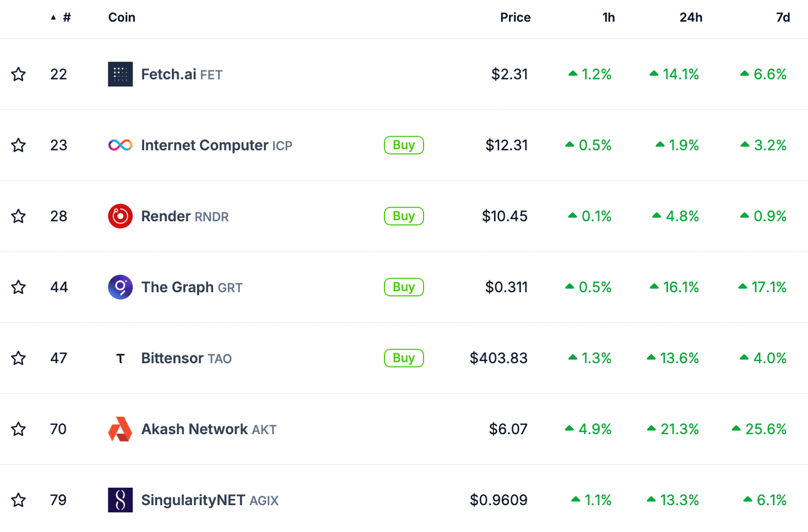The image size is (808, 532).
Task: Click the Akash Network red logo
Action: click(120, 429)
